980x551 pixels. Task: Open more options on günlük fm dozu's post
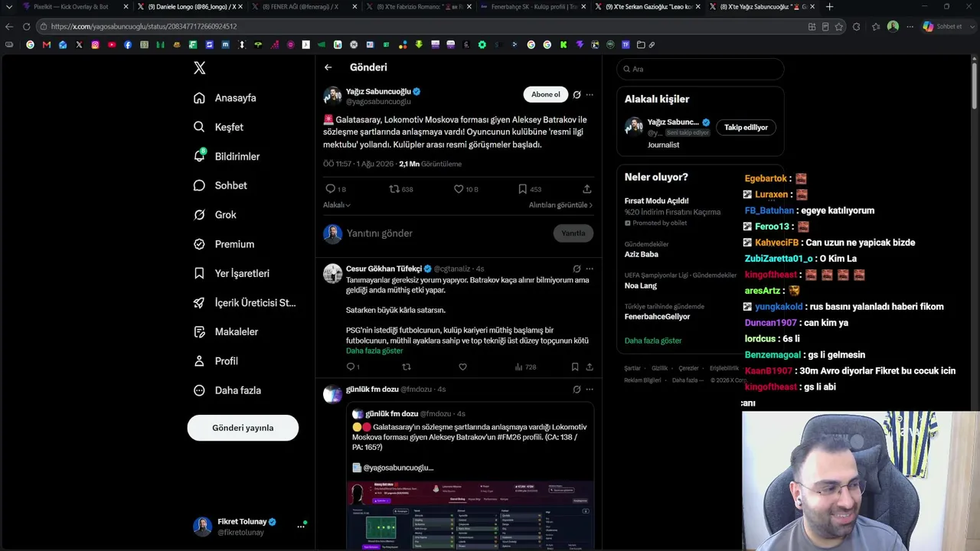pos(590,390)
